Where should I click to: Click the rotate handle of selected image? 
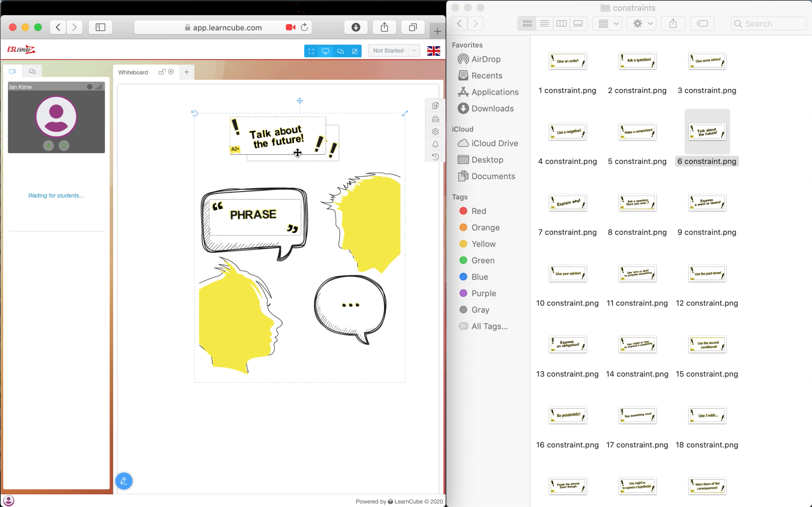tap(194, 113)
